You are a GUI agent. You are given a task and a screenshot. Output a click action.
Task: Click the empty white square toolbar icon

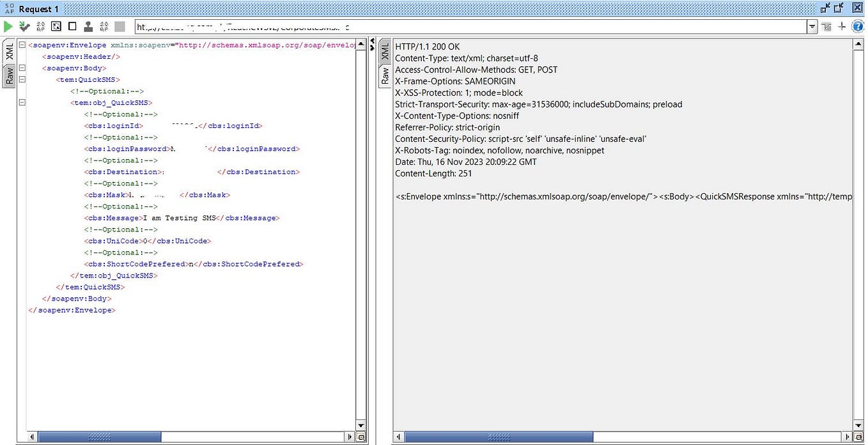click(72, 26)
